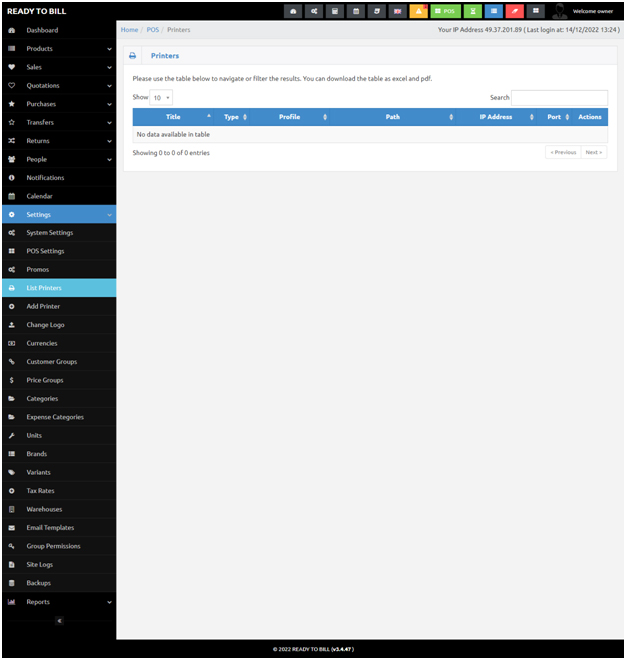Click the READY TO BILL logo text
Viewport: 626px width, 660px height.
click(x=37, y=11)
